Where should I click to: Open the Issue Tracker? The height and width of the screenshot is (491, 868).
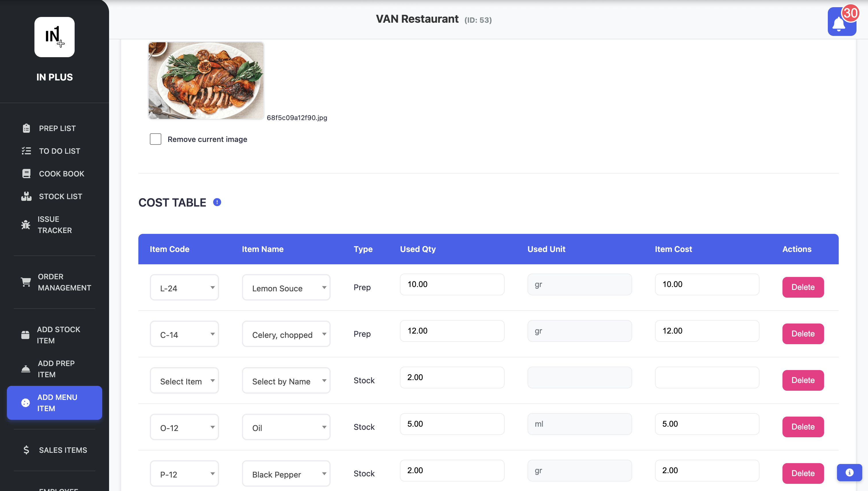(x=55, y=225)
